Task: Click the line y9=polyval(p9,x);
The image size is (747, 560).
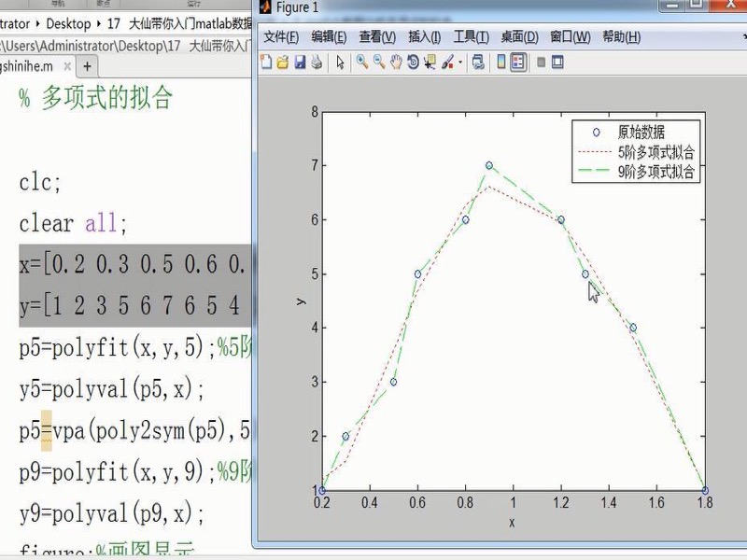Action: pyautogui.click(x=111, y=513)
